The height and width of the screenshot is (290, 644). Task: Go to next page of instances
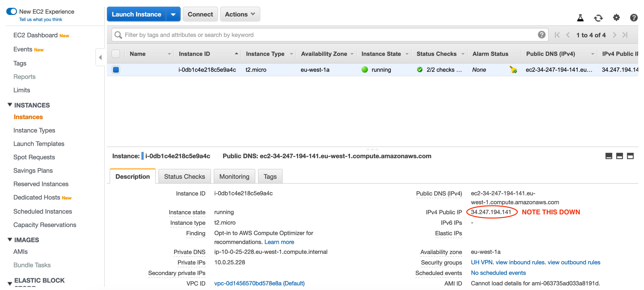click(x=615, y=35)
